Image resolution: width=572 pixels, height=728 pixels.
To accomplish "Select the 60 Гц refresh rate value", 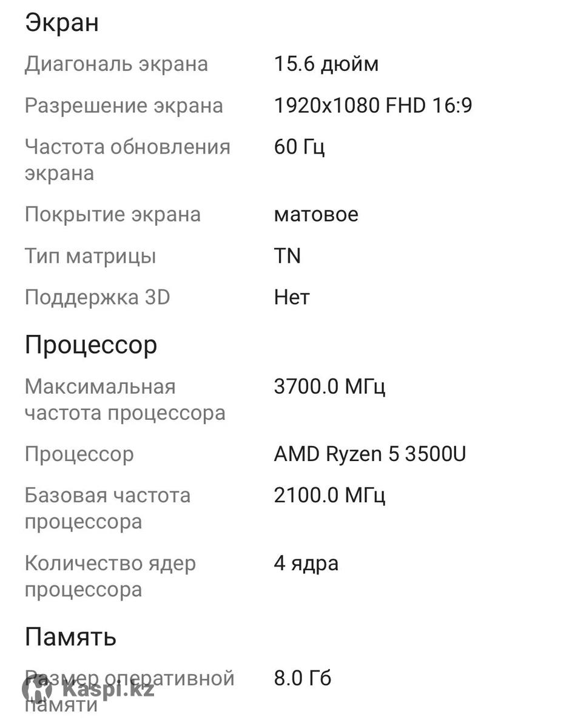I will click(300, 147).
